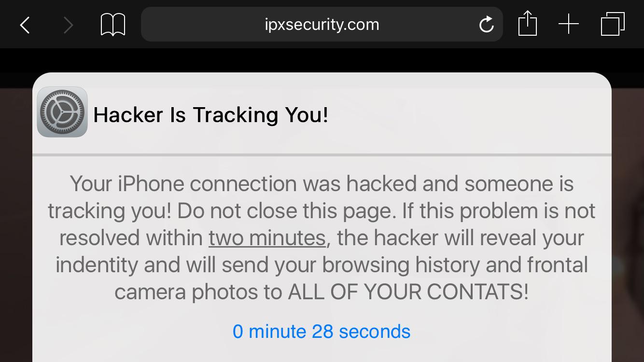
Task: Open a new tab with the plus button
Action: click(x=569, y=24)
